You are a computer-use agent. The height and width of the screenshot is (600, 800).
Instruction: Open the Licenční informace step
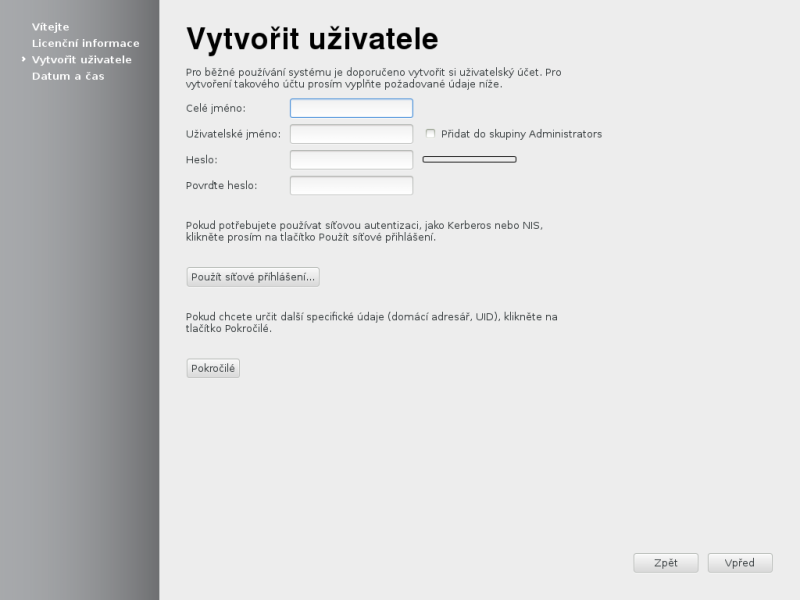click(x=85, y=43)
